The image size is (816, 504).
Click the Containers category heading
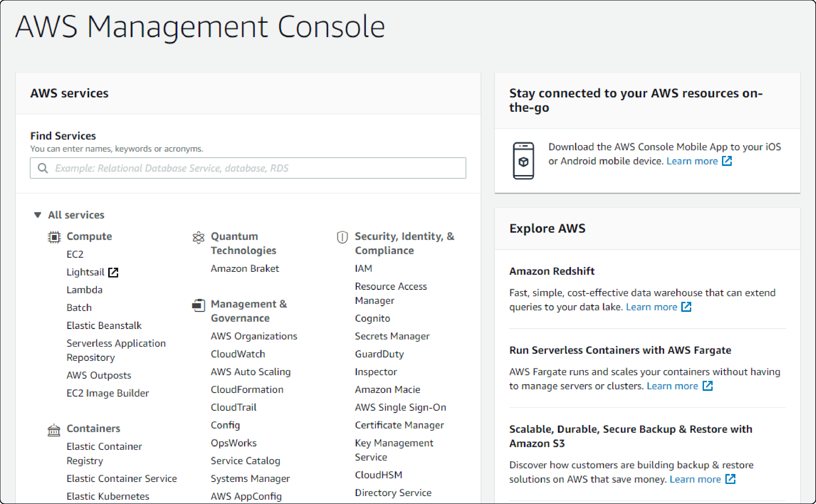pos(93,429)
